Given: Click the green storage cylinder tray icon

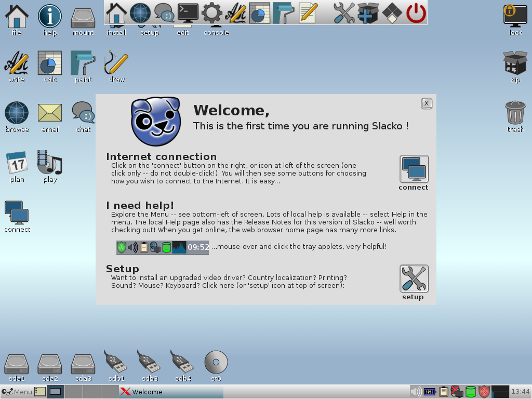Looking at the screenshot, I should tap(470, 392).
